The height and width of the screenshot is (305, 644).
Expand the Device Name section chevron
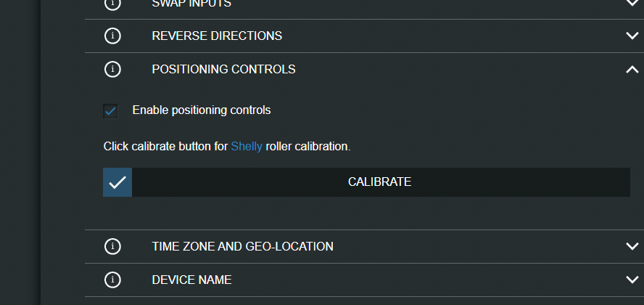pyautogui.click(x=632, y=280)
